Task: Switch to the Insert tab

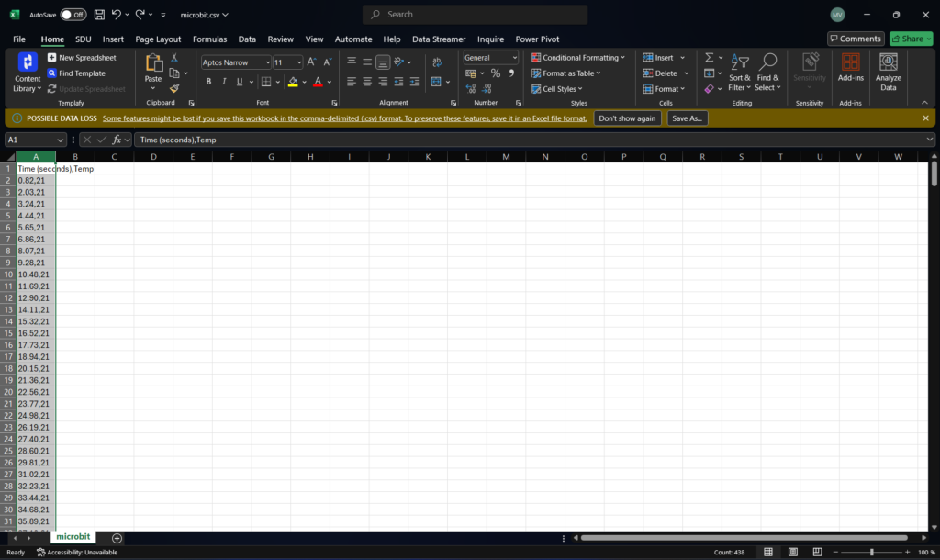Action: tap(113, 39)
